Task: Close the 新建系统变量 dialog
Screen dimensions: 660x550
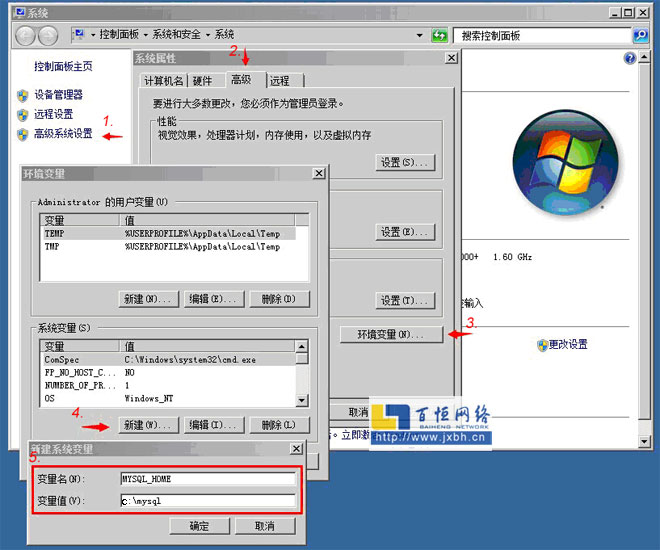Action: [297, 449]
